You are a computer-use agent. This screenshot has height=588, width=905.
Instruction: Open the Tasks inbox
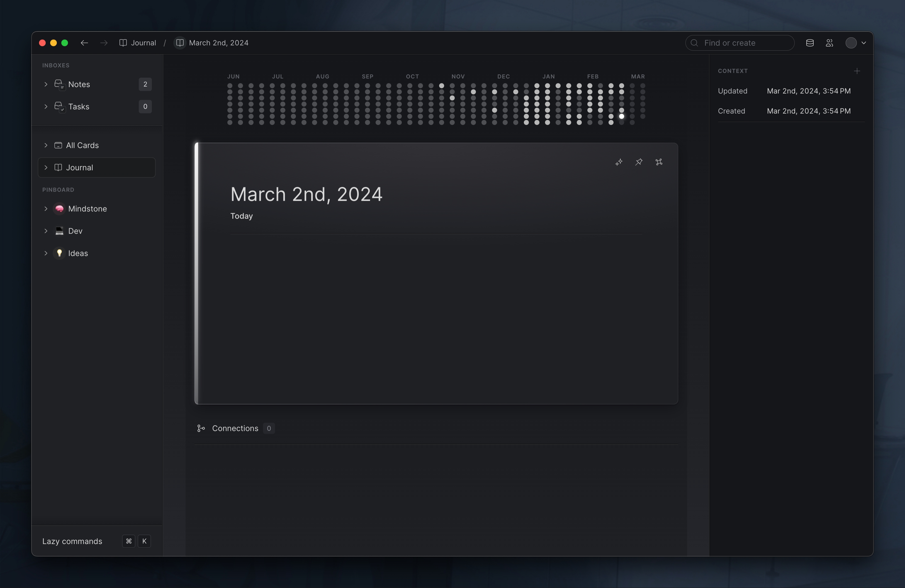click(x=97, y=107)
